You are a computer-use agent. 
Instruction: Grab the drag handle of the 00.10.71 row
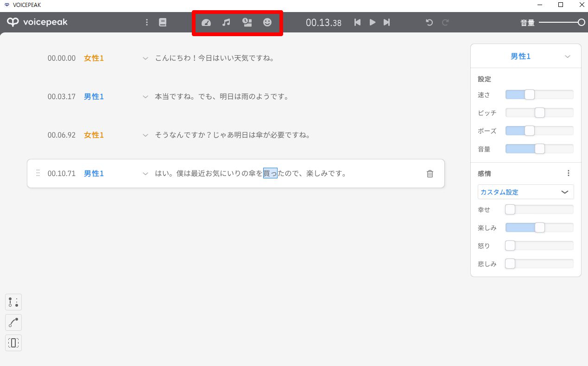(x=38, y=173)
